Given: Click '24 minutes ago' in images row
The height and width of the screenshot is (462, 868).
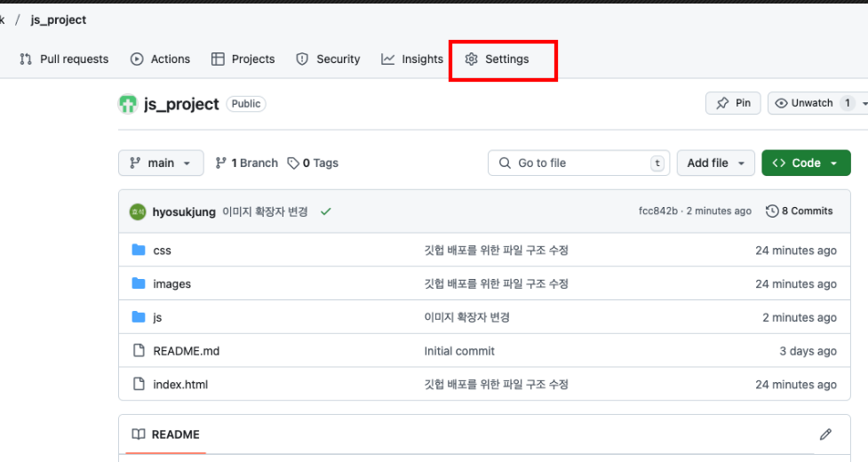Looking at the screenshot, I should [x=796, y=283].
